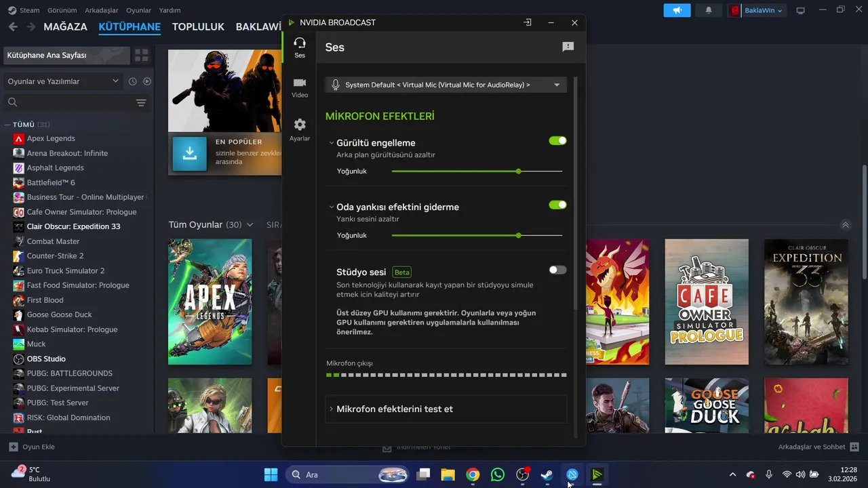This screenshot has width=868, height=488.
Task: Open Görünüm menu
Action: coord(62,10)
